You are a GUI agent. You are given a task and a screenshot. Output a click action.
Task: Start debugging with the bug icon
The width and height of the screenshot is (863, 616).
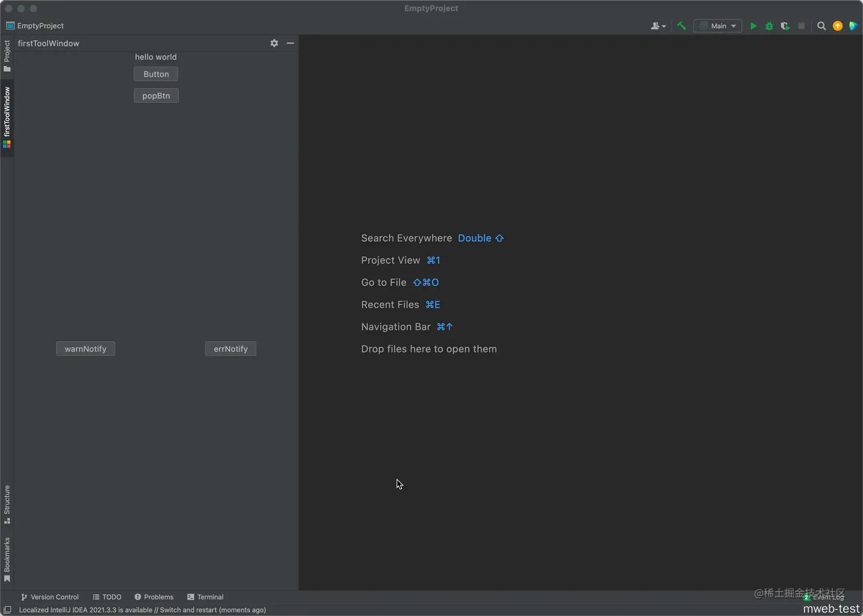769,26
